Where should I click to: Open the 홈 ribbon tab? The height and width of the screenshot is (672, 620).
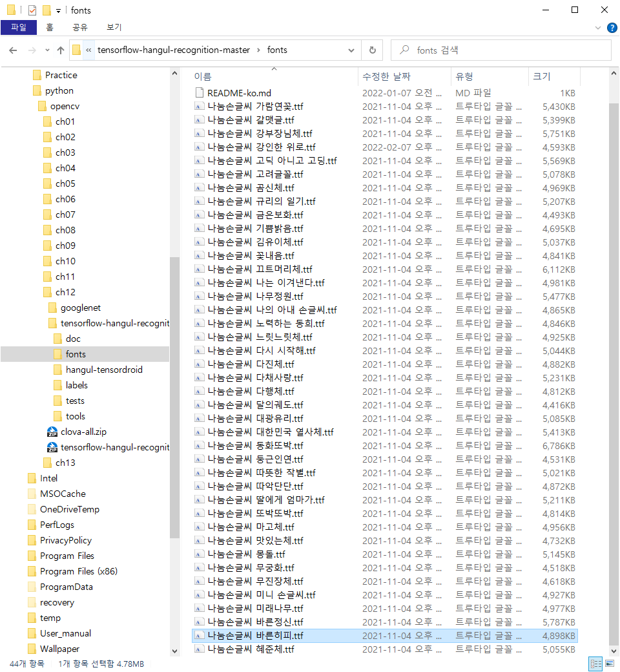(x=50, y=27)
